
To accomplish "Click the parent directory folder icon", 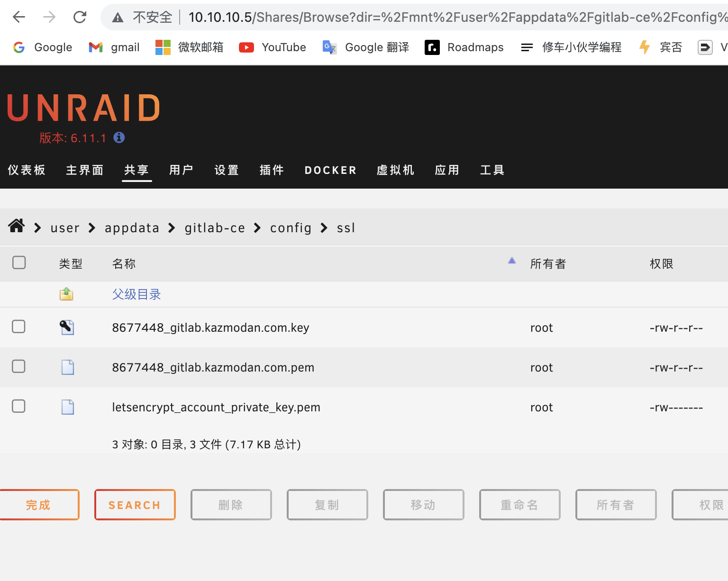I will 66,294.
